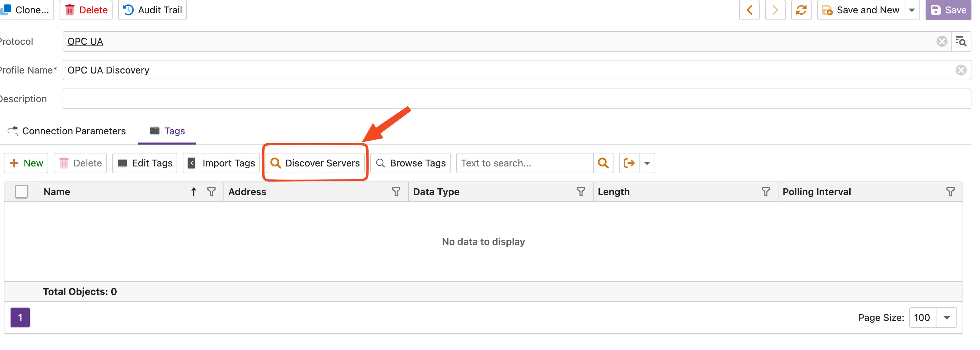
Task: Toggle the Data Type column filter
Action: (581, 192)
